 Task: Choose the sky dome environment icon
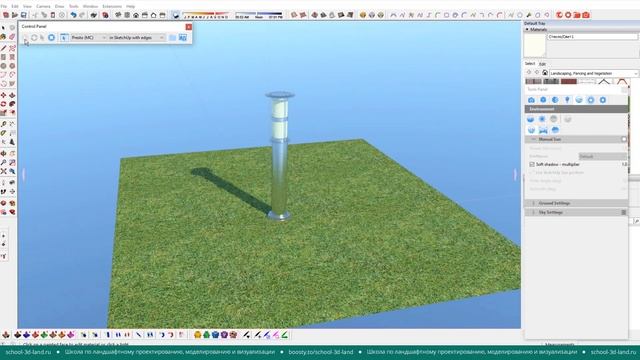[x=530, y=119]
